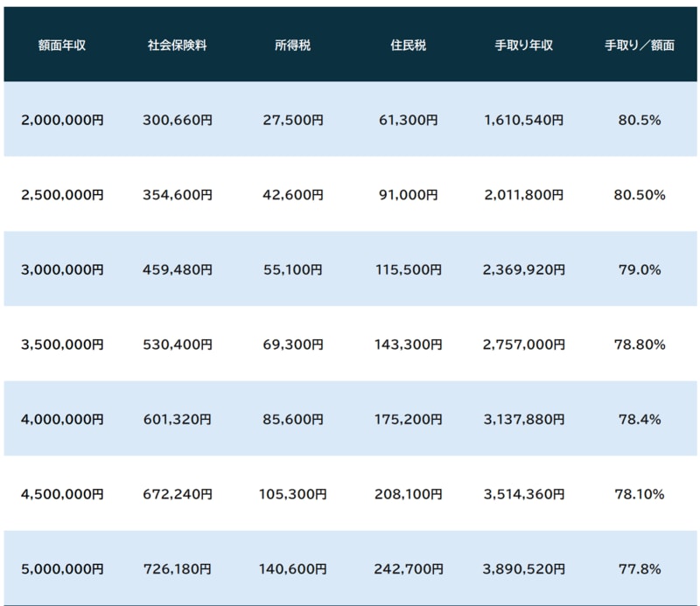Select the 3,514,360円 take-home cell
This screenshot has width=700, height=606.
(523, 494)
